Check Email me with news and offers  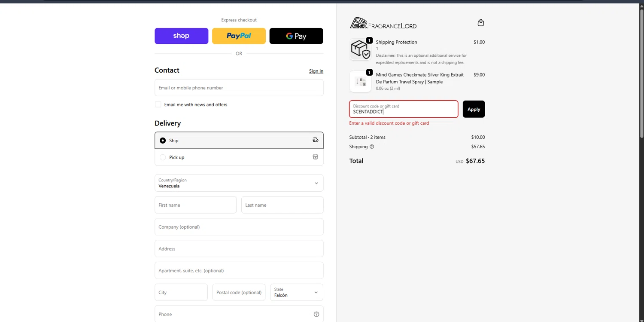coord(158,104)
